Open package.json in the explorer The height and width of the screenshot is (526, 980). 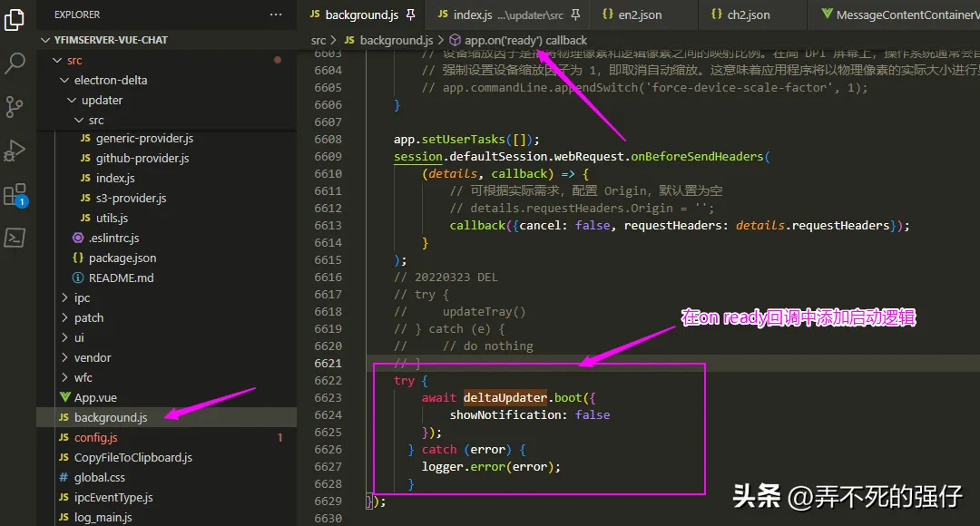pyautogui.click(x=166, y=258)
